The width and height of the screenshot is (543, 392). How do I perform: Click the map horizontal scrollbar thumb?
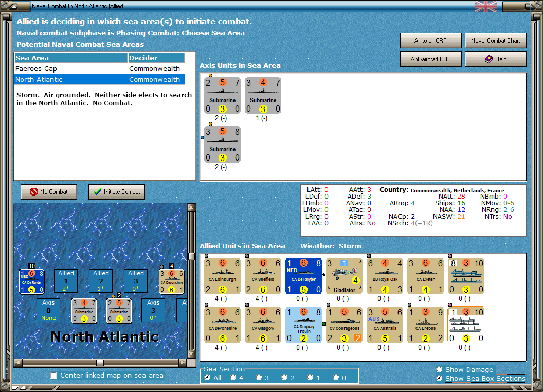tap(100, 363)
